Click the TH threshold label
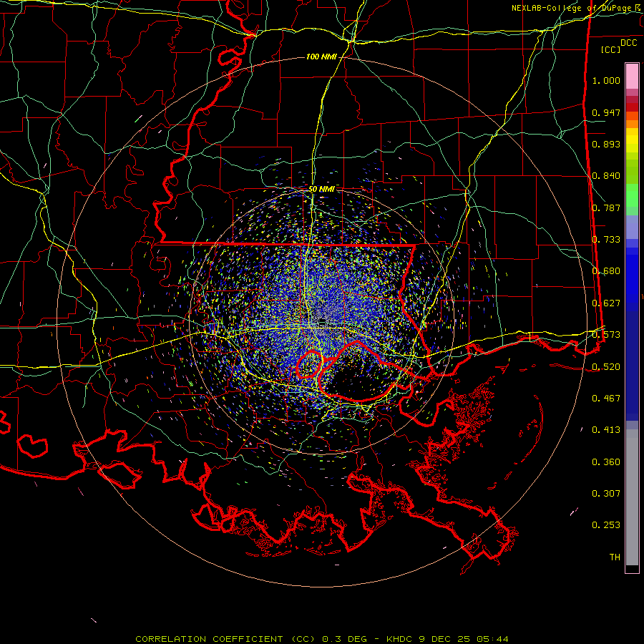This screenshot has width=644, height=644. (x=615, y=557)
